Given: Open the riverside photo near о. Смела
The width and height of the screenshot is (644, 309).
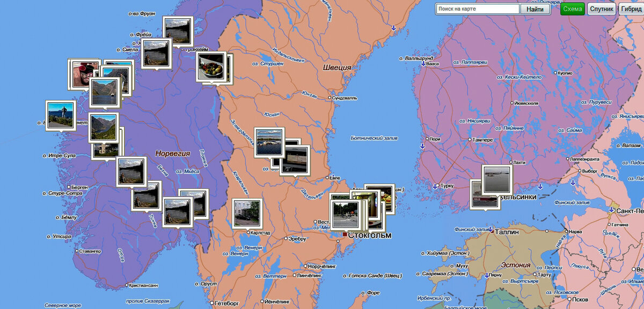Looking at the screenshot, I should point(157,53).
